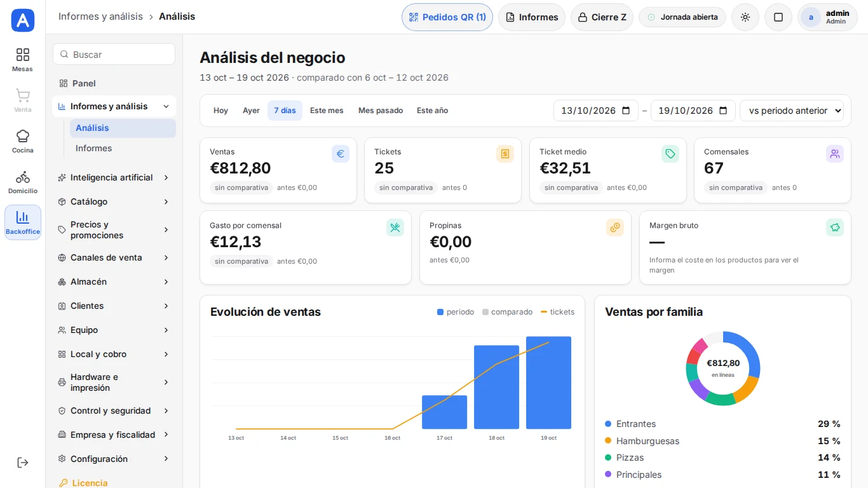Click the coins icon on the Propinas card
Viewport: 868px width, 488px height.
(x=615, y=227)
